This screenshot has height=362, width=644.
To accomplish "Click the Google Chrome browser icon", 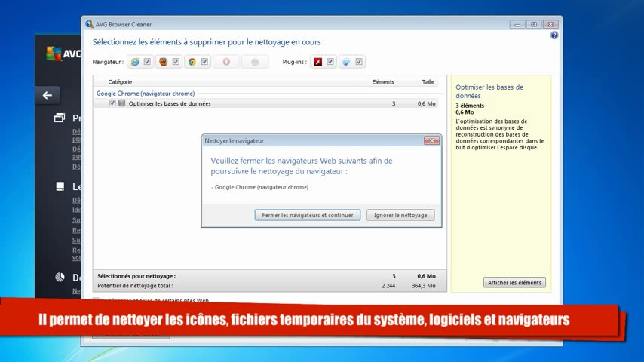I will [x=192, y=62].
